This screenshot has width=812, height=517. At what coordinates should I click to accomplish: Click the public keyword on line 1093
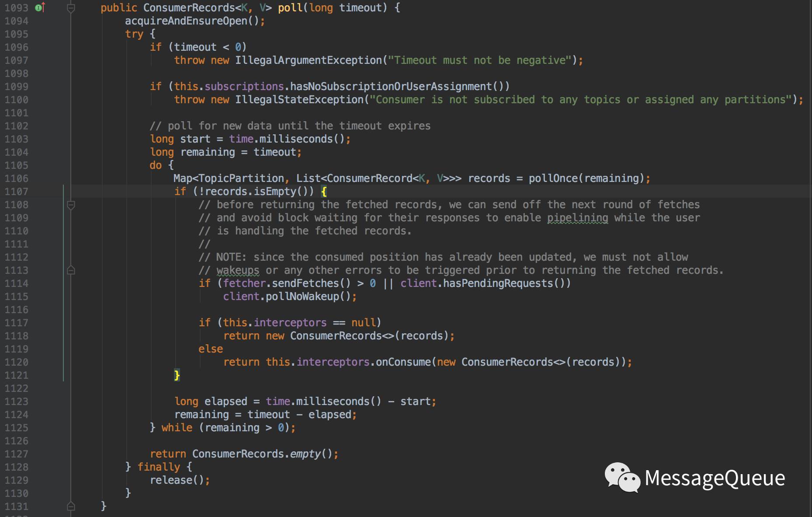pos(119,8)
